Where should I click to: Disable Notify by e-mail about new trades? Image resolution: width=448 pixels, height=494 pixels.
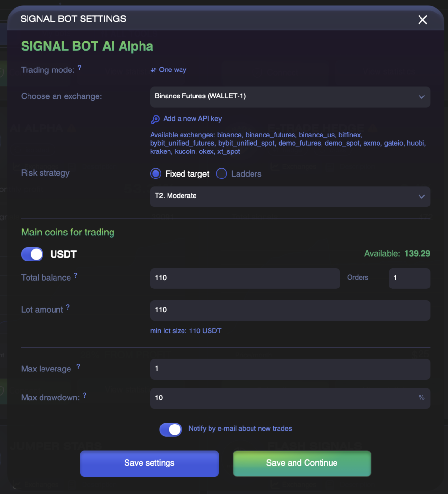[x=170, y=429]
